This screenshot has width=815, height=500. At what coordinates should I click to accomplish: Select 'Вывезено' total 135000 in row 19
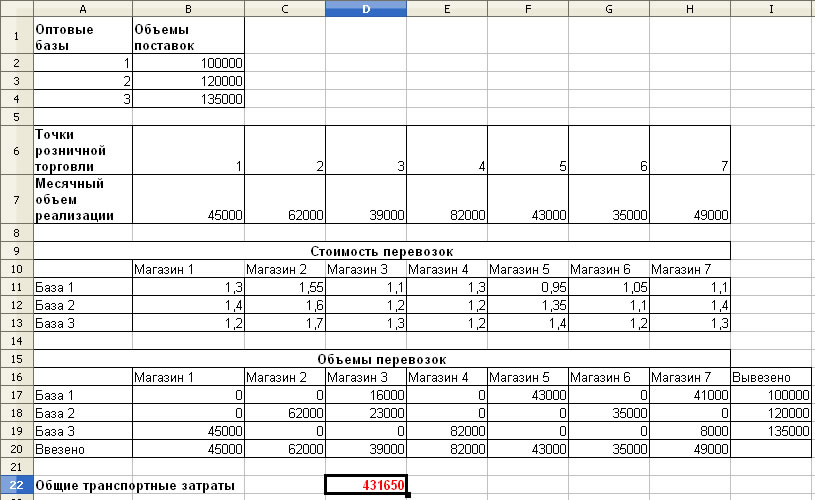[x=771, y=431]
